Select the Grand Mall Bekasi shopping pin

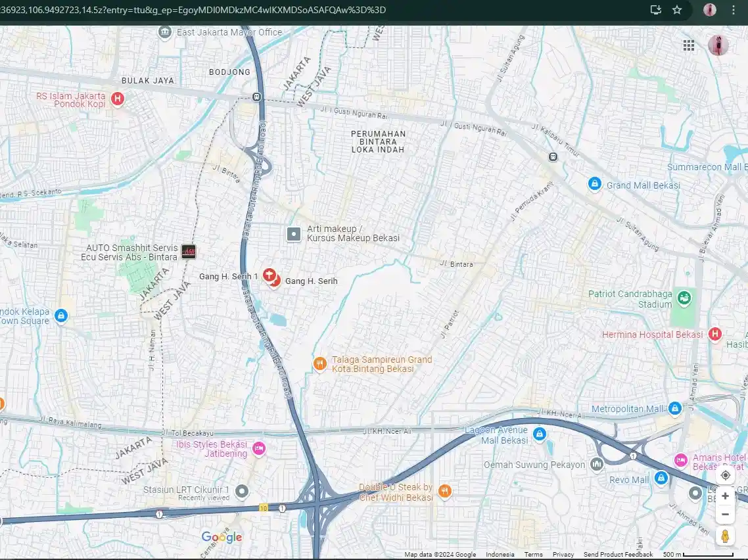tap(595, 185)
